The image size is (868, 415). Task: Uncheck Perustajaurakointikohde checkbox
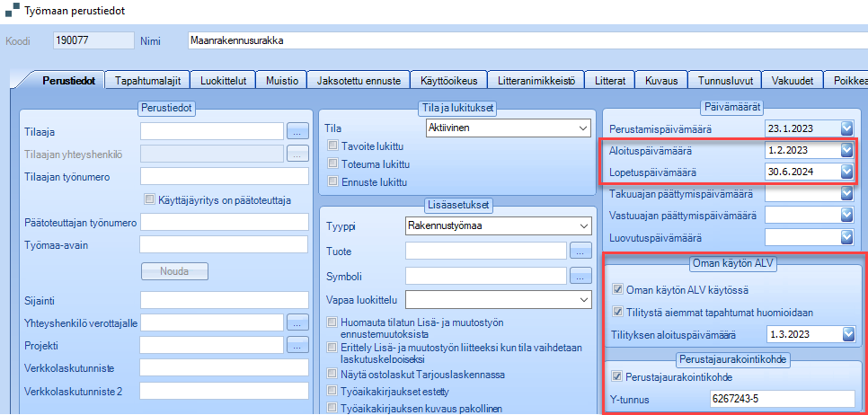click(617, 376)
